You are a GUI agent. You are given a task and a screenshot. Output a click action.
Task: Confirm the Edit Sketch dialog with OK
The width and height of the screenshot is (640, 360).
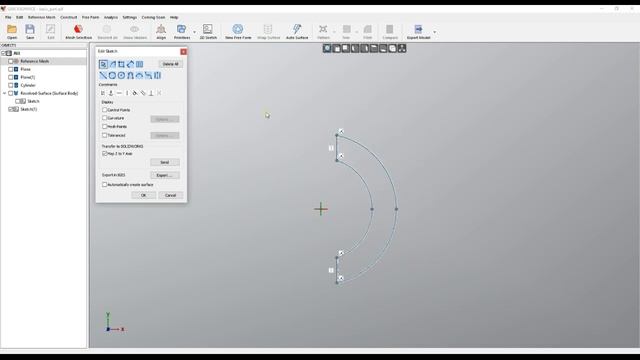click(143, 196)
